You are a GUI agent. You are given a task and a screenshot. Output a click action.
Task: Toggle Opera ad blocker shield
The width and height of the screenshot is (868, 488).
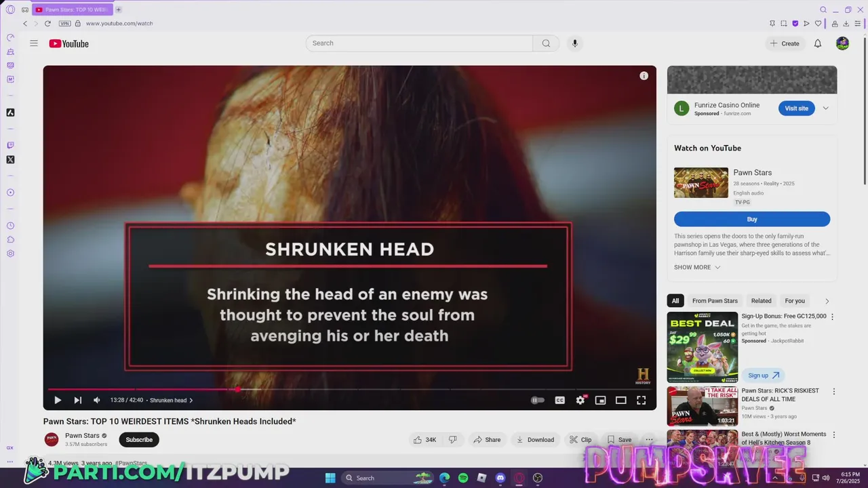(795, 23)
